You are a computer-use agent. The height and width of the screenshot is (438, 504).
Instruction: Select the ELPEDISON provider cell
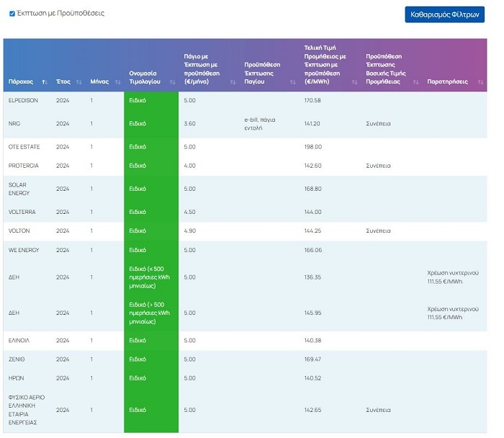pyautogui.click(x=23, y=100)
